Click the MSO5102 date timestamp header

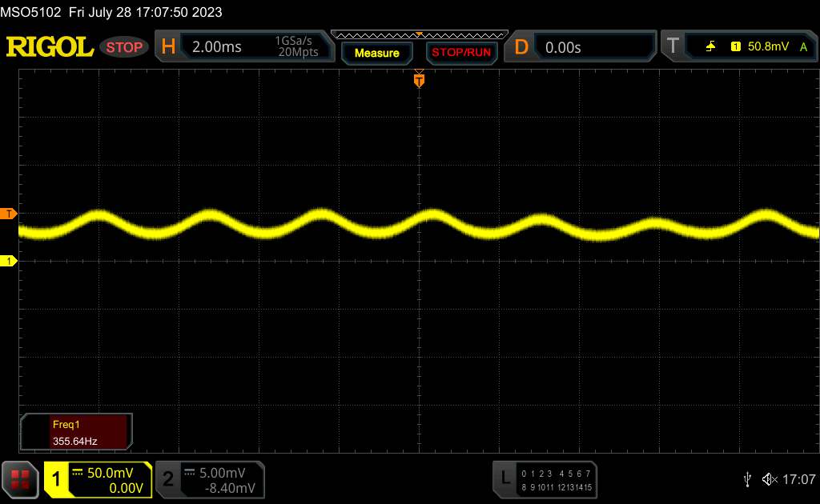(111, 12)
